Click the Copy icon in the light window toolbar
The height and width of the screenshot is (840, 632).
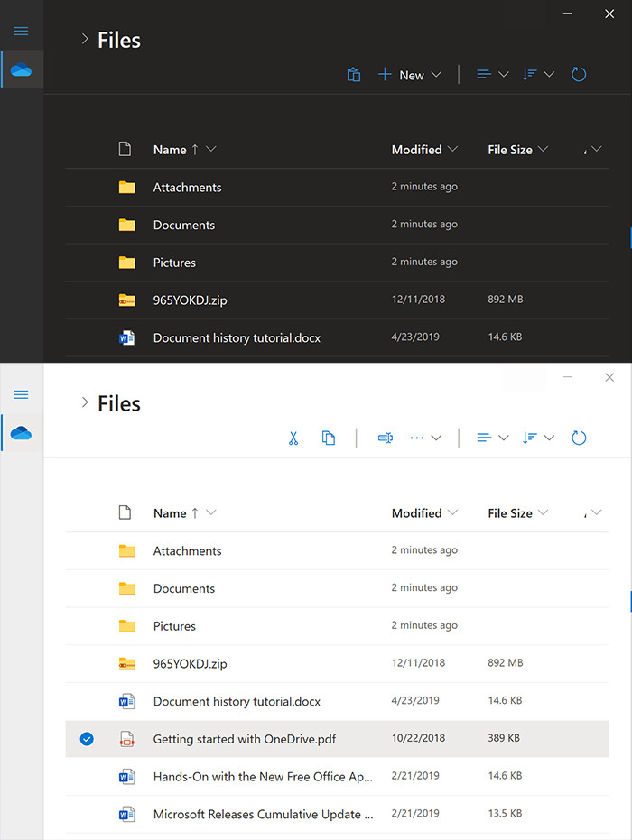coord(329,438)
